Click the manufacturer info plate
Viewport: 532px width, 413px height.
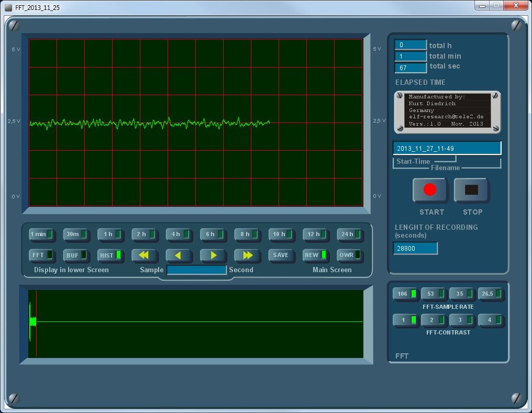(x=447, y=112)
